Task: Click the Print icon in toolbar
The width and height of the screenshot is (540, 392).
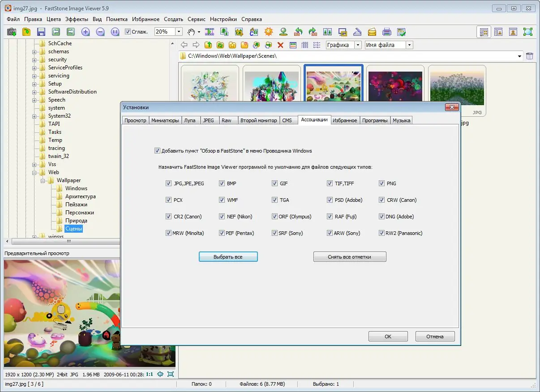Action: pyautogui.click(x=387, y=32)
